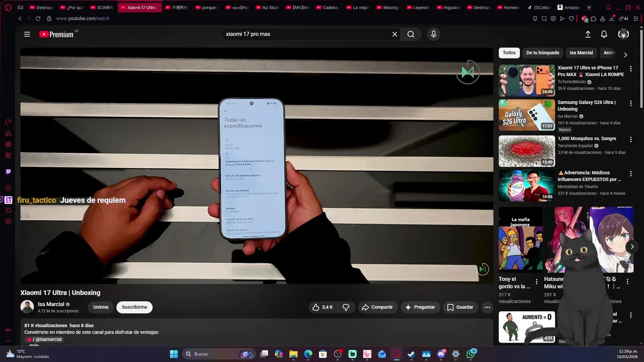Switch to the Amazon browser tab
644x362 pixels.
569,8
